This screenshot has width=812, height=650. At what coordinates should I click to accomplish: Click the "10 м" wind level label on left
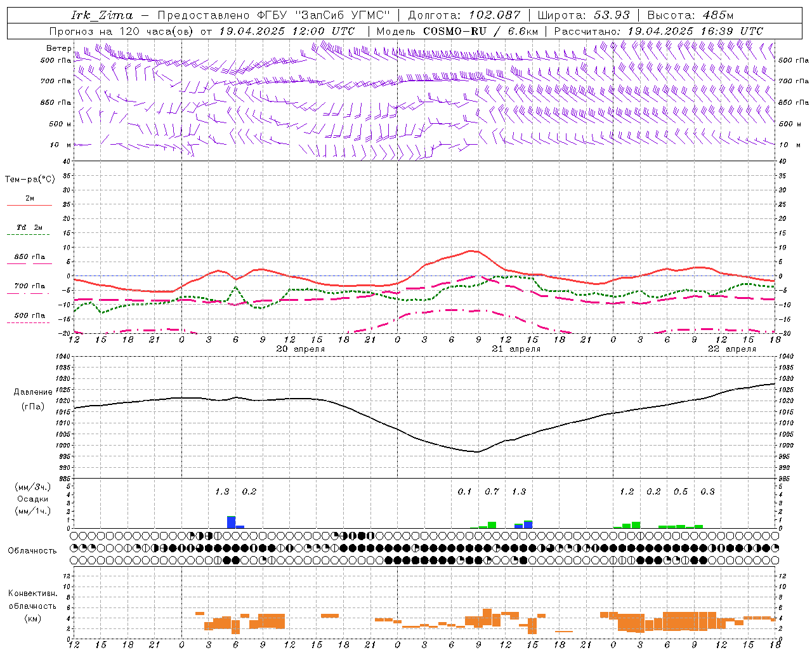pos(60,145)
